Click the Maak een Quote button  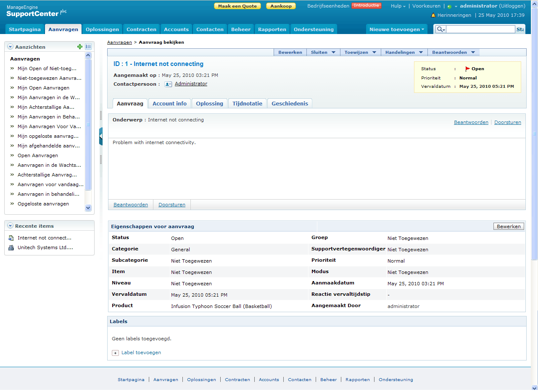[x=237, y=6]
